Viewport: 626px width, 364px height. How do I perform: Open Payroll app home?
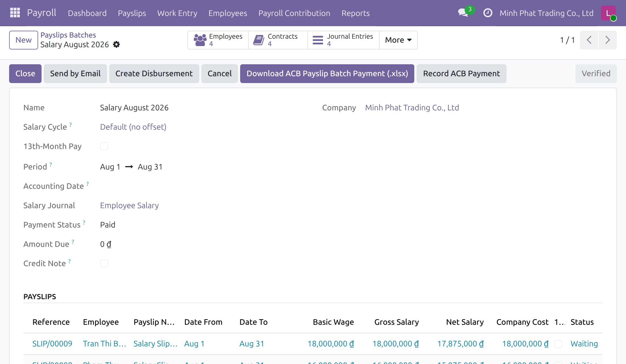point(42,13)
